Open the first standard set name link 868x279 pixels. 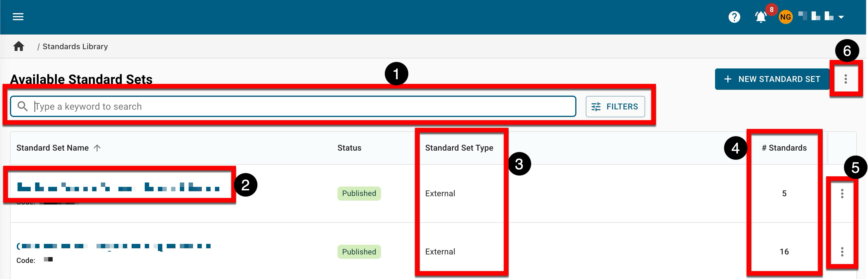118,187
